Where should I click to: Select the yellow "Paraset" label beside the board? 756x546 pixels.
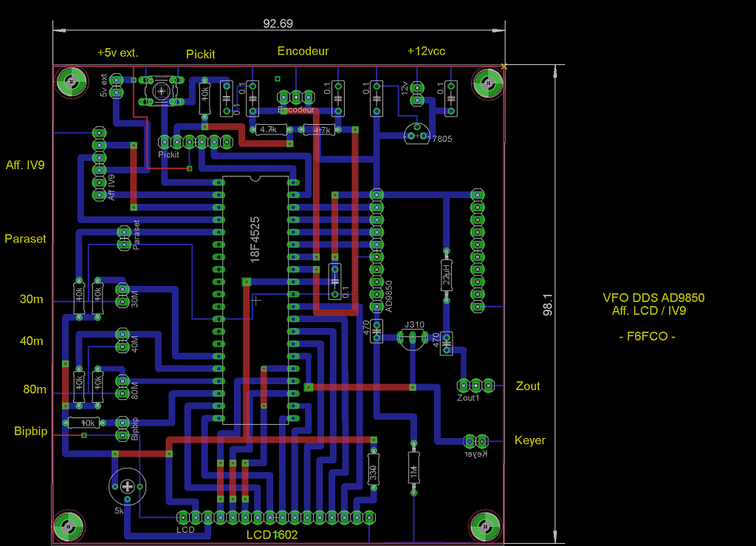pyautogui.click(x=25, y=239)
